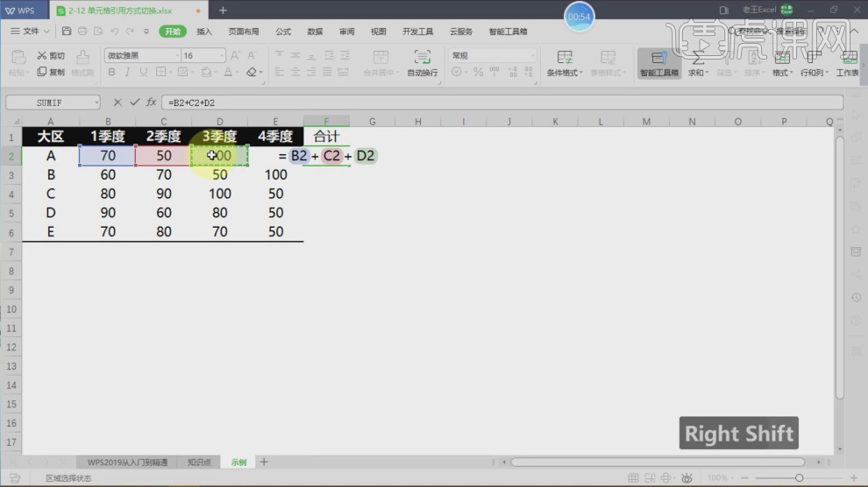Add a new sheet with plus button
The height and width of the screenshot is (487, 868).
(x=264, y=462)
